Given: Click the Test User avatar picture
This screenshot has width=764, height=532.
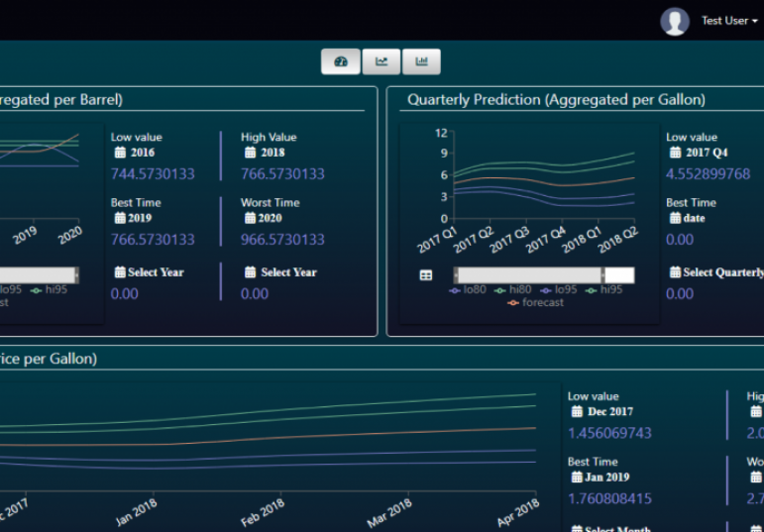Looking at the screenshot, I should (675, 21).
